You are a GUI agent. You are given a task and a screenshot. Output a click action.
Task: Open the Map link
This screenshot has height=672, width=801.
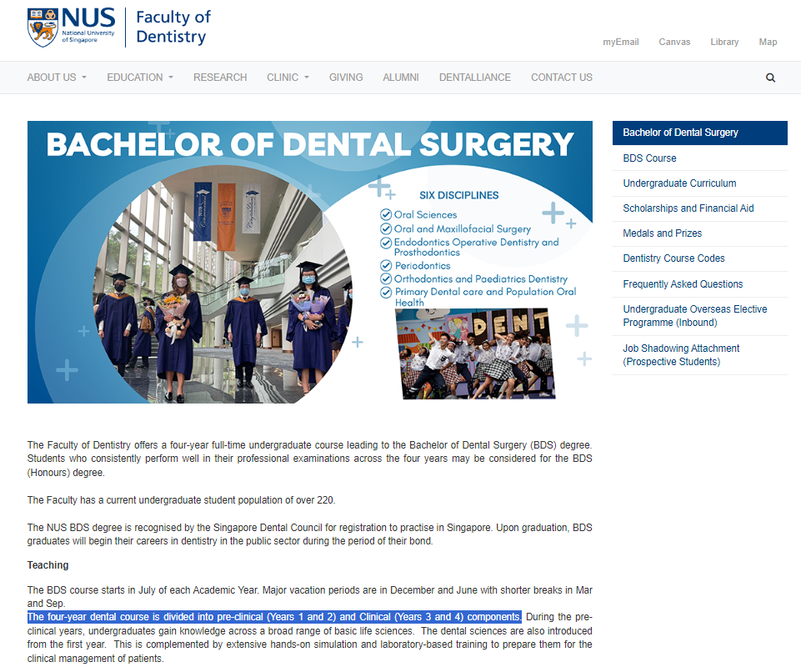768,42
